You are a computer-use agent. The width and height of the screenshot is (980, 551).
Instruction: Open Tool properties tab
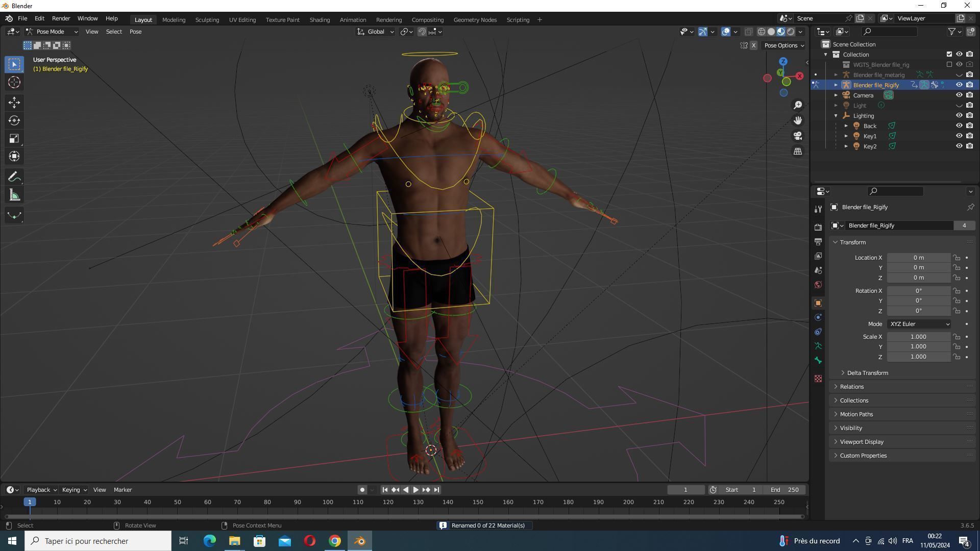[x=818, y=209]
